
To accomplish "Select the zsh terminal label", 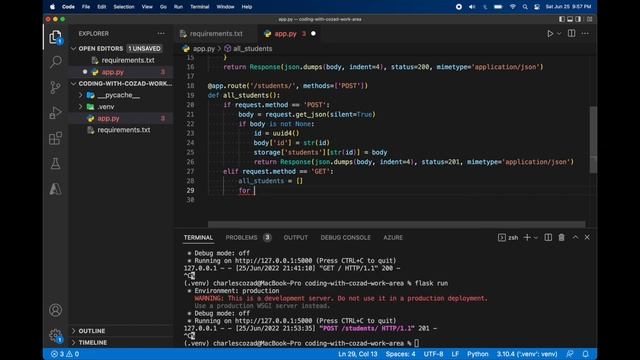I will pos(508,238).
